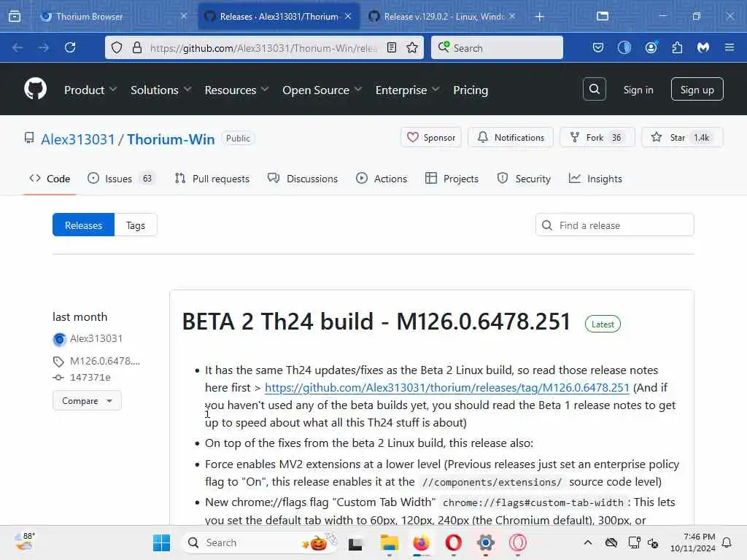This screenshot has height=560, width=747.
Task: Open the weather widget showing 88°
Action: tap(25, 542)
